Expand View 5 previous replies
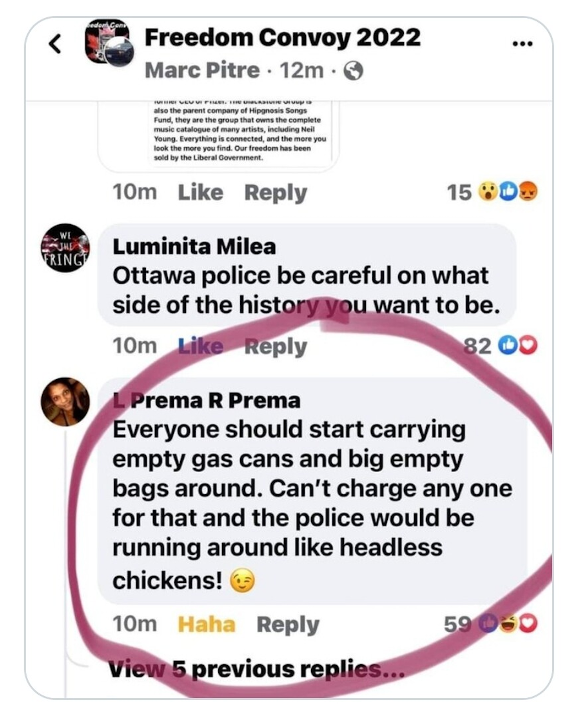 pyautogui.click(x=256, y=669)
